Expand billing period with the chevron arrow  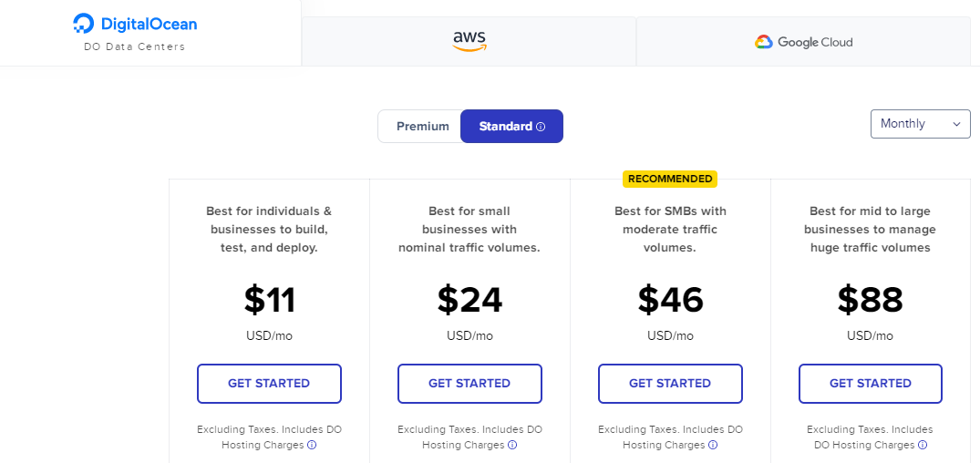click(x=956, y=124)
